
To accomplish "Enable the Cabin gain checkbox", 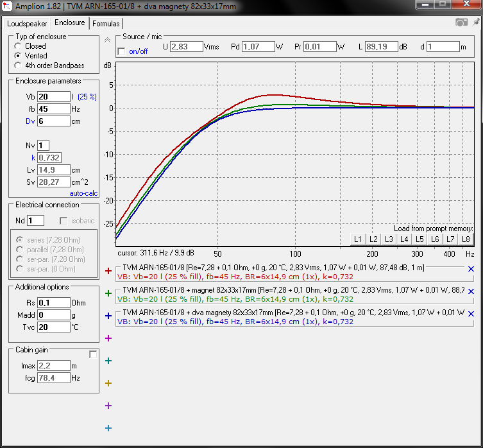I will tap(93, 354).
